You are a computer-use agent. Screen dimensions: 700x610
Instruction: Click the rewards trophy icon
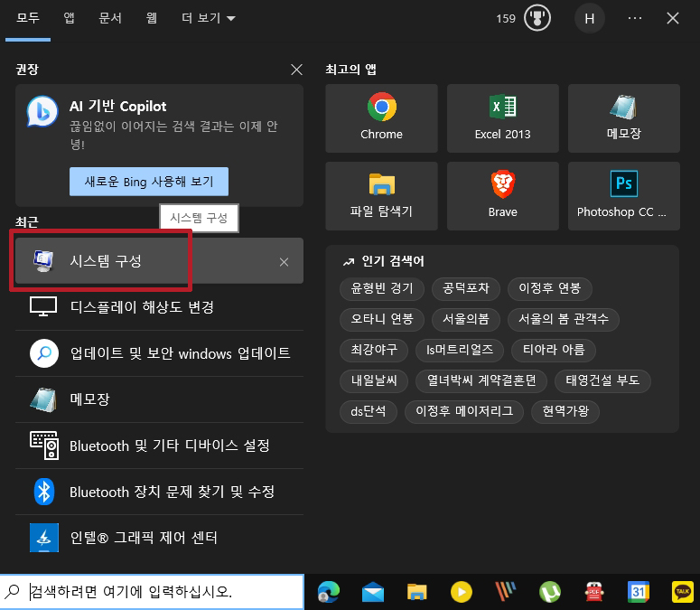tap(537, 18)
